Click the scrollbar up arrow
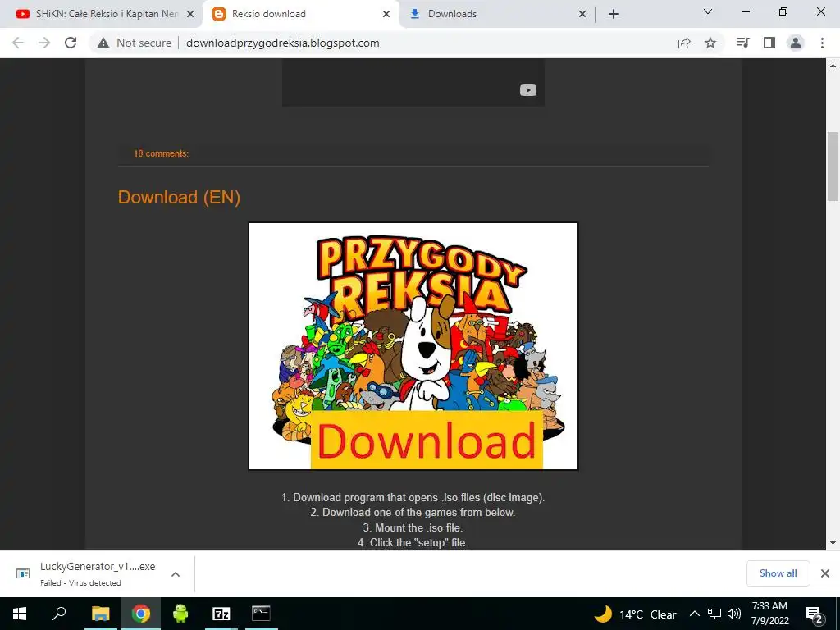The height and width of the screenshot is (630, 840). click(x=833, y=66)
